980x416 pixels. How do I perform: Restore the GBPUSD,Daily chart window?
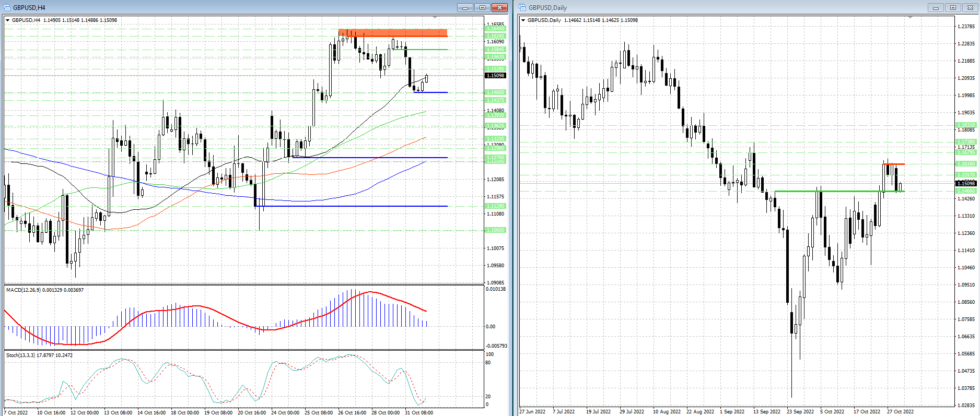pyautogui.click(x=953, y=7)
